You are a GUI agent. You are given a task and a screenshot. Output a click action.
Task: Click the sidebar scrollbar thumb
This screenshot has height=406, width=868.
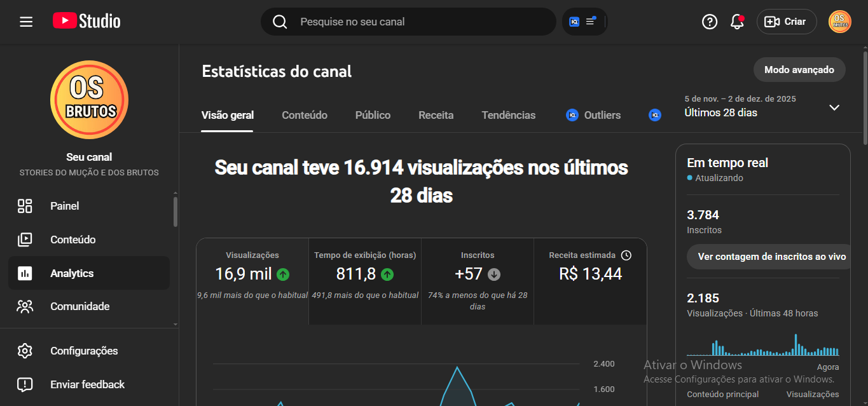tap(176, 212)
